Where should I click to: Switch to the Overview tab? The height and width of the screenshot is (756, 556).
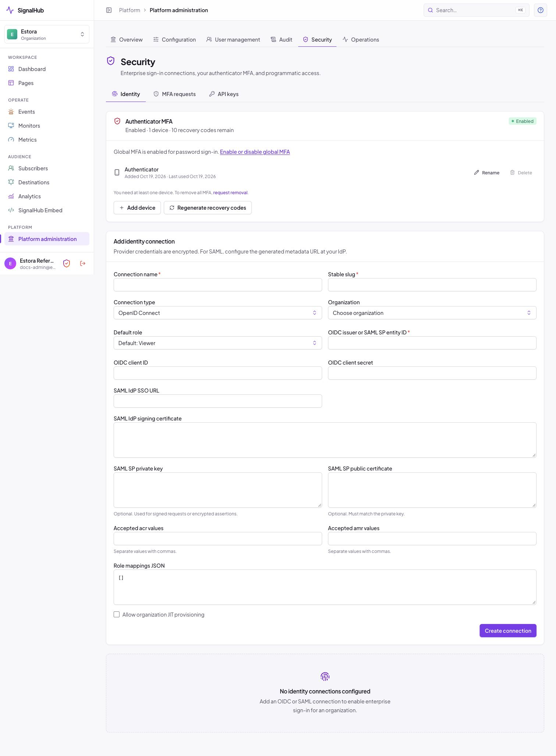click(126, 40)
